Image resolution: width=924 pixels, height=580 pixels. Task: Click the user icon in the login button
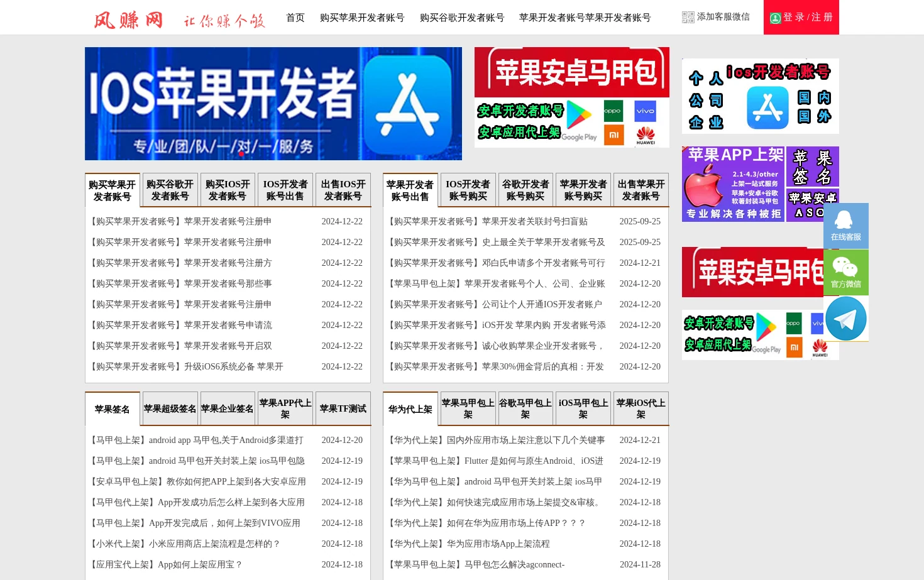pyautogui.click(x=776, y=18)
